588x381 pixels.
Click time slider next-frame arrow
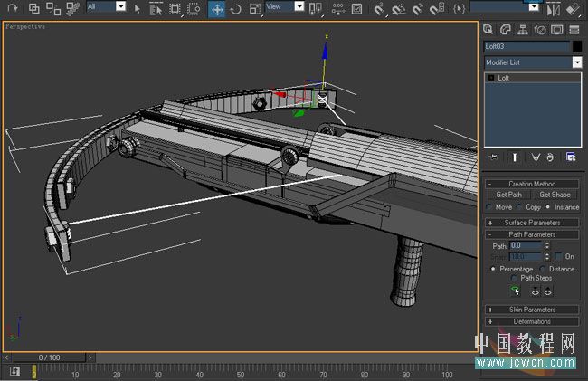coord(90,357)
